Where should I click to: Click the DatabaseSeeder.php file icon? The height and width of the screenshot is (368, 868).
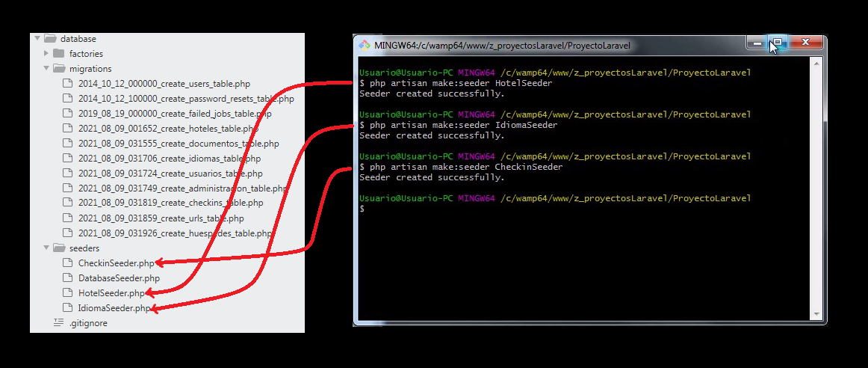point(69,278)
